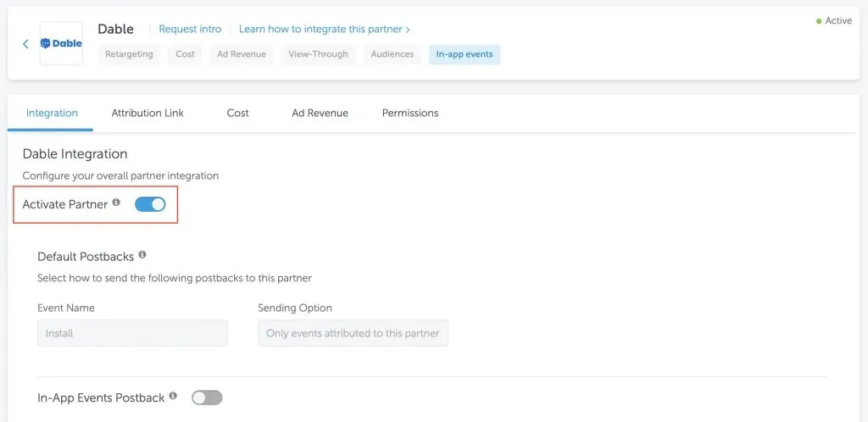Click info icon beside Default Postbacks
This screenshot has width=868, height=422.
(x=142, y=255)
